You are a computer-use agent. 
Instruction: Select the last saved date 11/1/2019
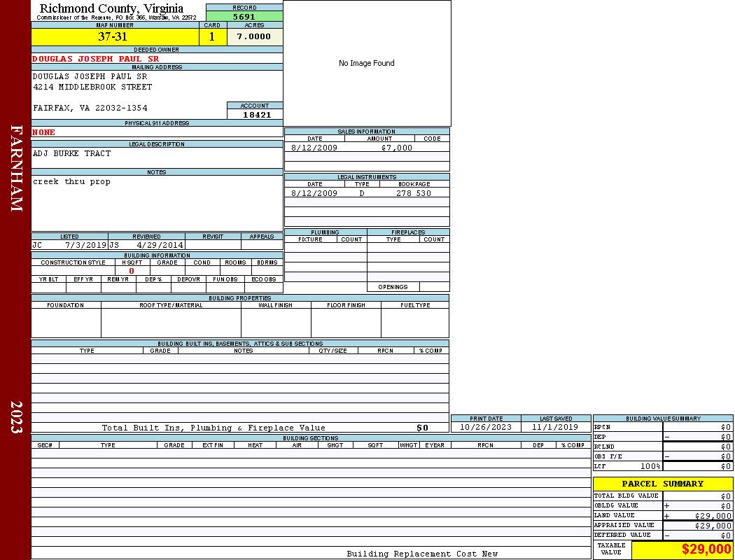point(555,427)
